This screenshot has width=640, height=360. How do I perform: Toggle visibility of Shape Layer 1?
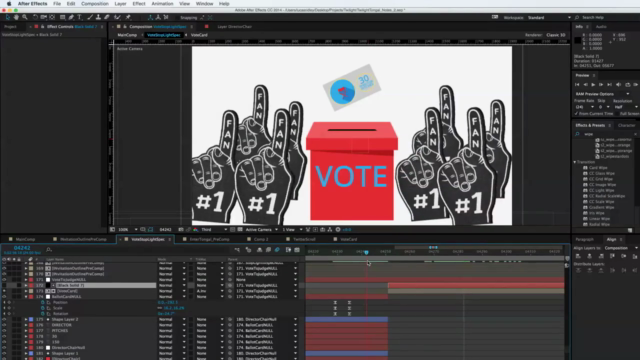coord(4,353)
